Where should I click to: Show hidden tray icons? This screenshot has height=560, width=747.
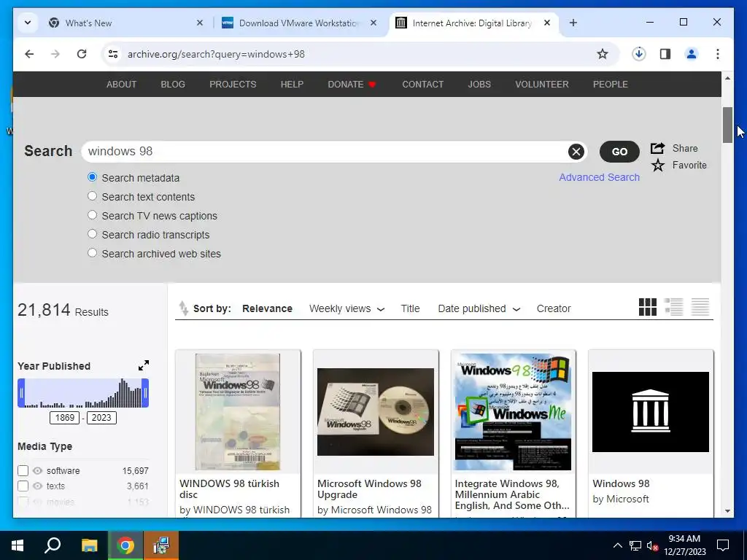(617, 545)
